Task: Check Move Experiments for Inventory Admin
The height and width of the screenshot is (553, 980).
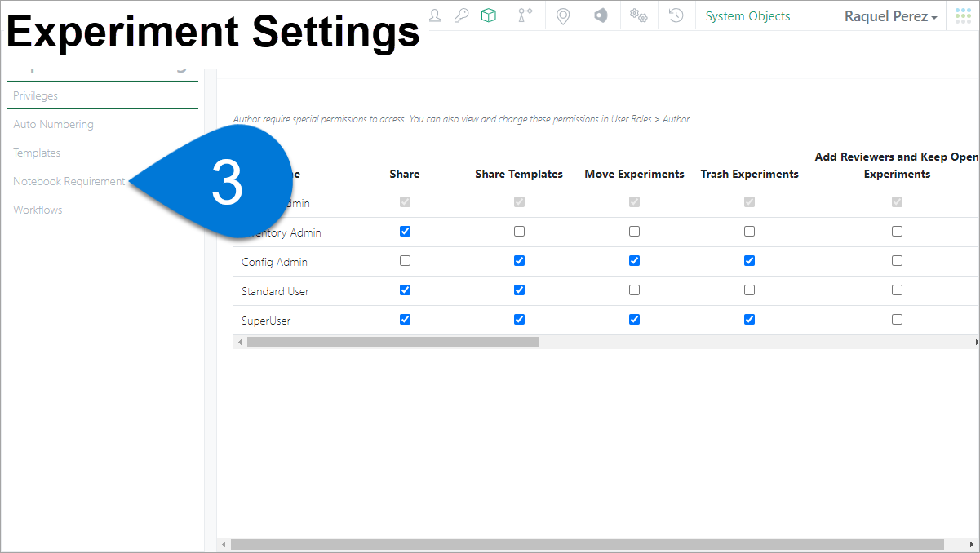Action: point(634,232)
